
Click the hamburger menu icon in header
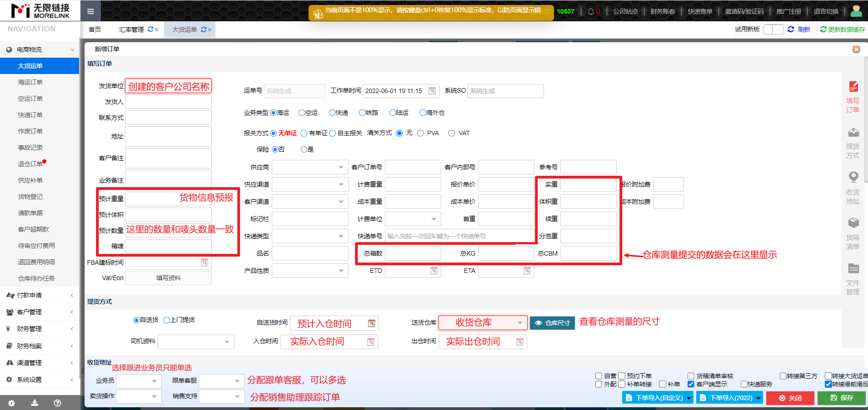click(x=90, y=11)
